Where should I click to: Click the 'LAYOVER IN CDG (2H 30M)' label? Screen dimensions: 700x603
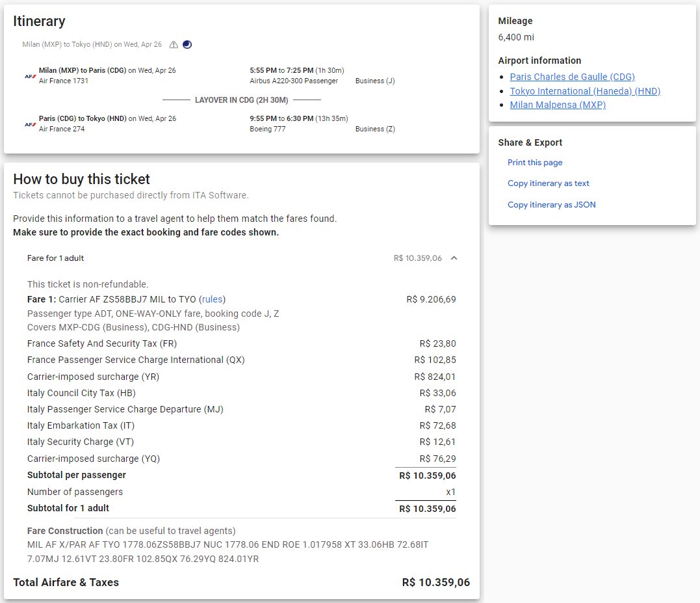pos(242,100)
